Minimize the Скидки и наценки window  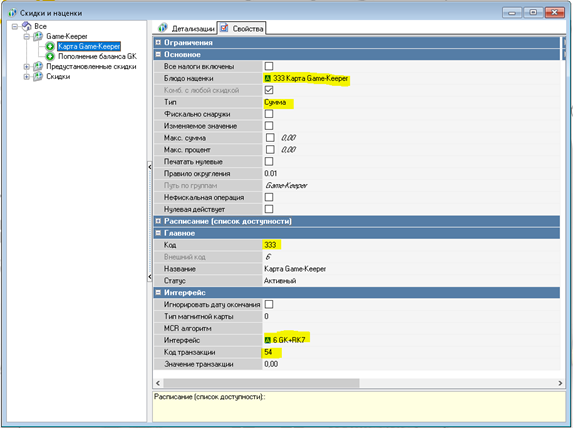(512, 12)
